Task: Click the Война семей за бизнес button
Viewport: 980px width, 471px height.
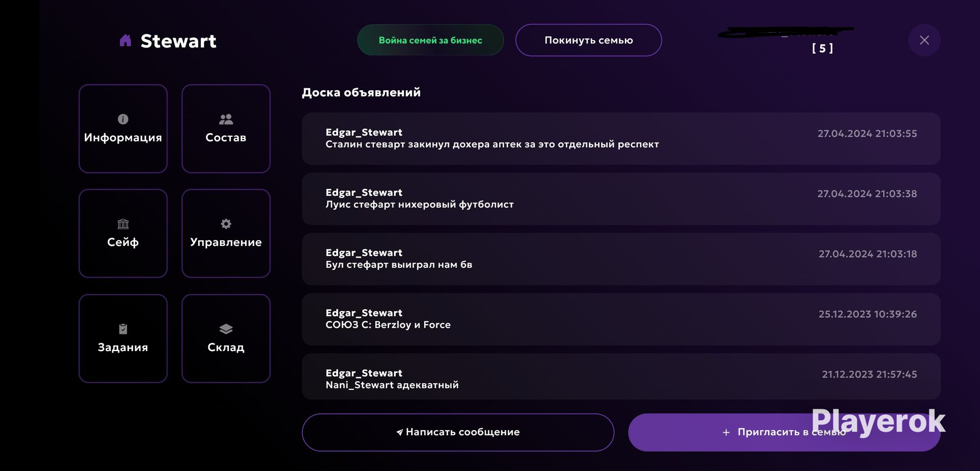Action: point(430,40)
